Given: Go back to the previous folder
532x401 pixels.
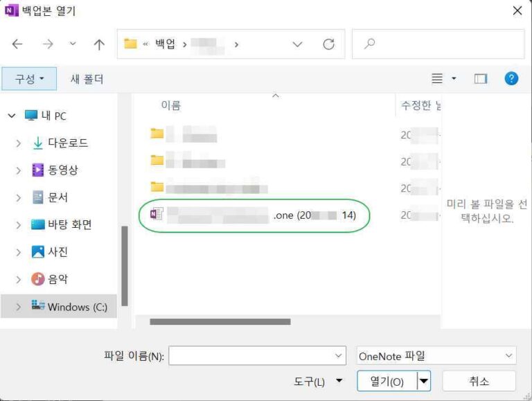Looking at the screenshot, I should [17, 44].
